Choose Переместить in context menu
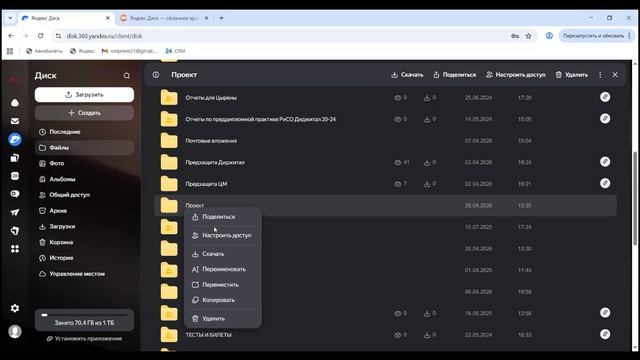Screen dimensions: 640x360 tap(222, 284)
